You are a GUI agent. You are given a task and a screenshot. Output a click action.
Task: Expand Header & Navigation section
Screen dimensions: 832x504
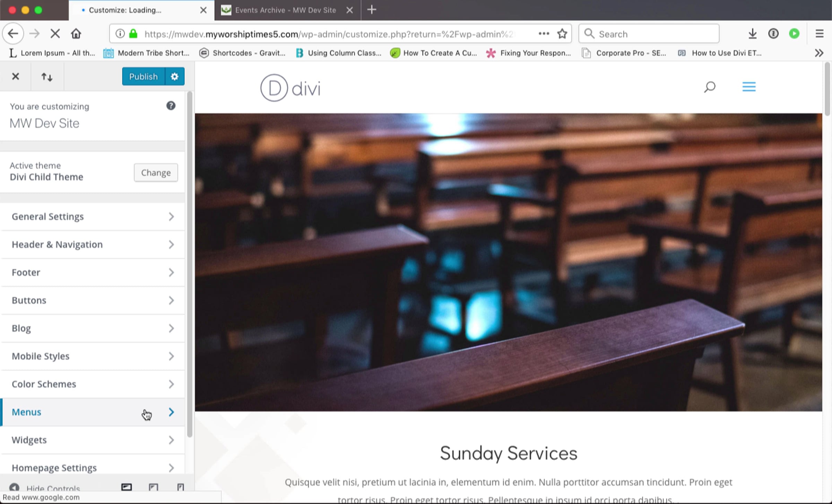point(92,245)
